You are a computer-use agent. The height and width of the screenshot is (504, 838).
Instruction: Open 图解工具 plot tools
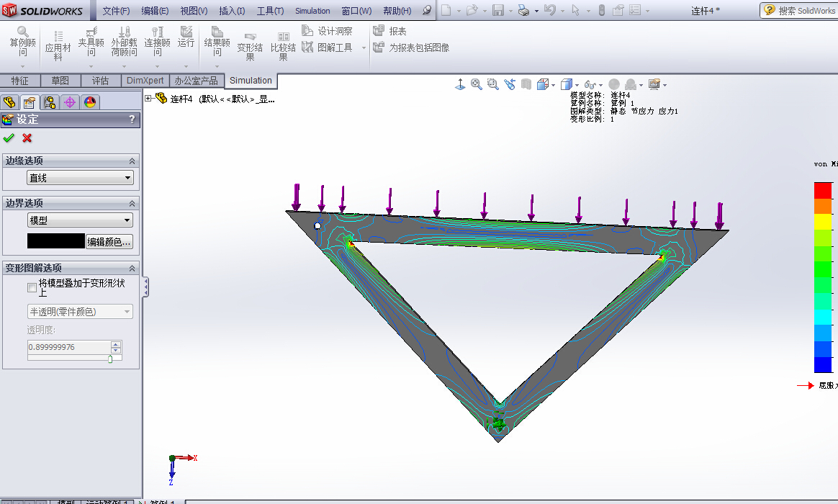[x=327, y=48]
